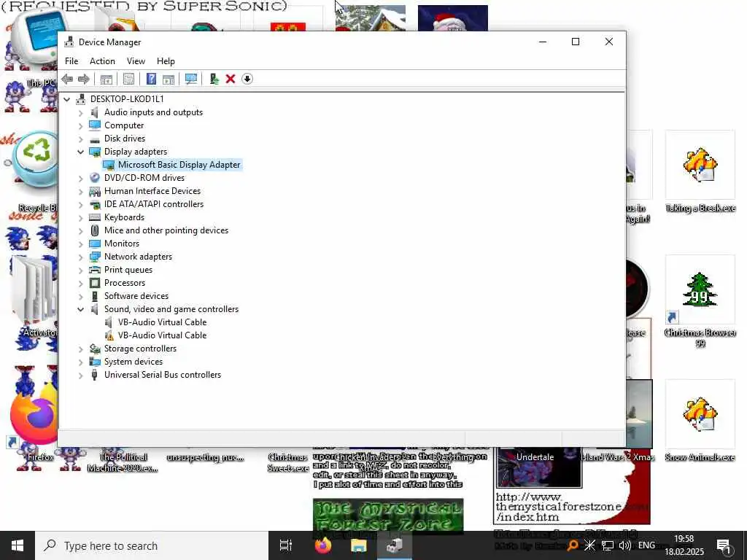This screenshot has width=747, height=560.
Task: Click the network tray icon
Action: tap(608, 545)
